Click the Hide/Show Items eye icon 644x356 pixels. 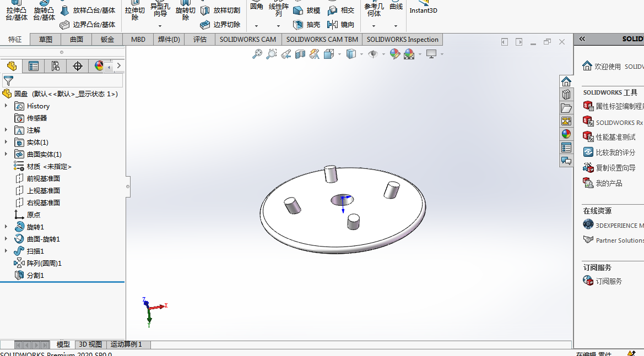(x=373, y=54)
